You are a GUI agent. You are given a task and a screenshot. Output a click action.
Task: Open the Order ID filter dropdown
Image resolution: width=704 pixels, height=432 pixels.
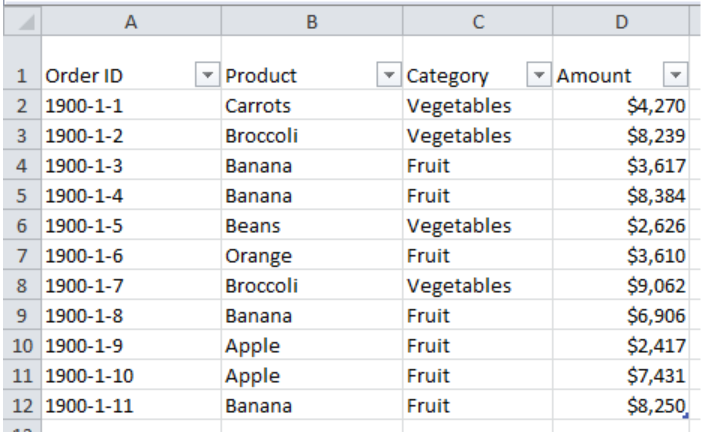[207, 75]
